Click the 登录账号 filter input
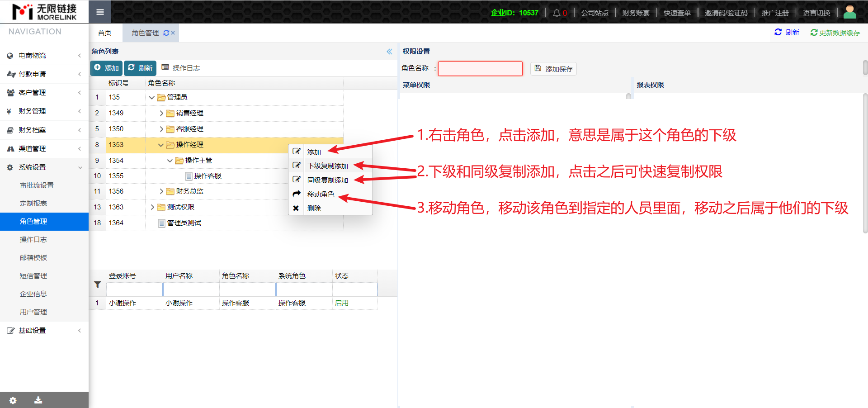868x408 pixels. tap(135, 289)
